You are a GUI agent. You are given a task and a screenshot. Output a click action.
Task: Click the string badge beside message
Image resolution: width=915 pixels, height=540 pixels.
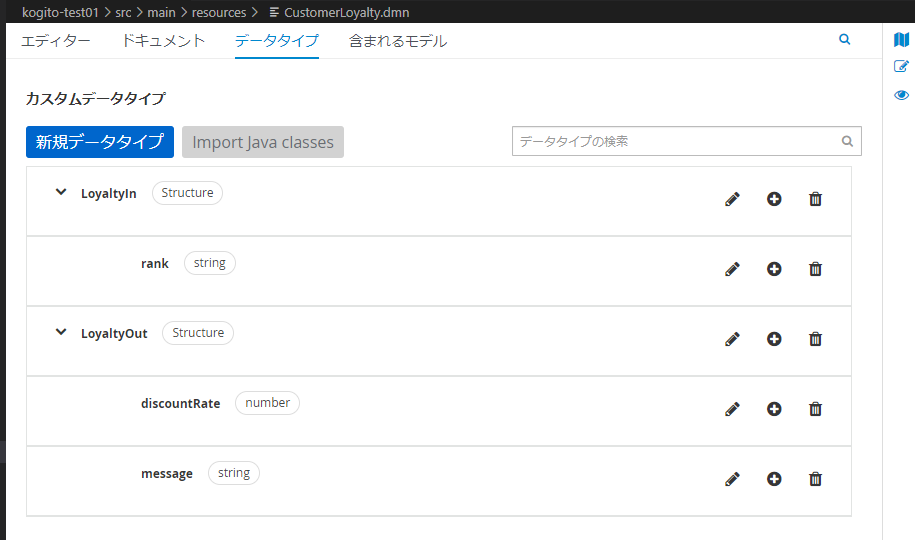(234, 473)
